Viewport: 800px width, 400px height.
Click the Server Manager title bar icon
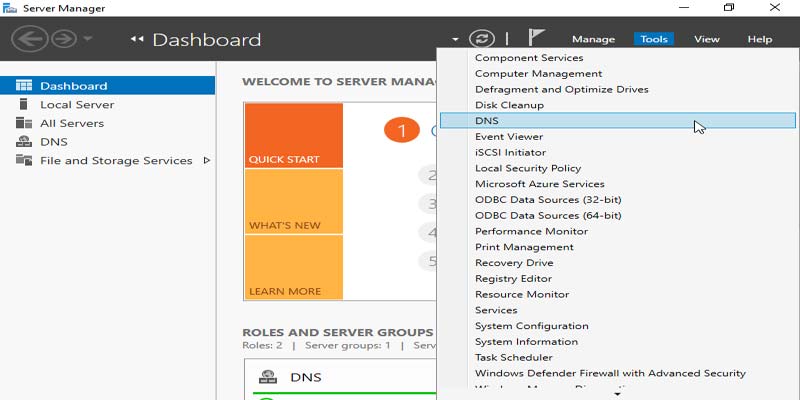click(x=10, y=8)
